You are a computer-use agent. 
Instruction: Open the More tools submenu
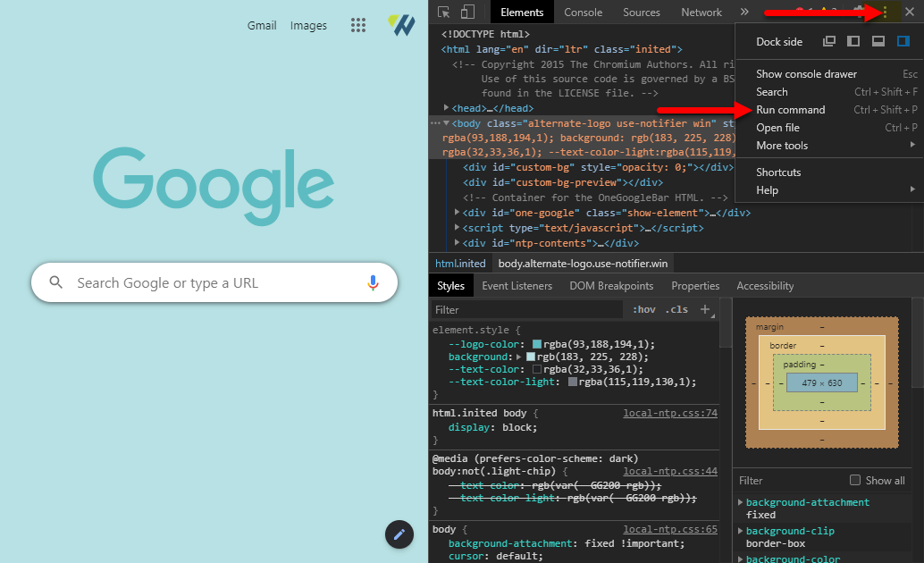[829, 146]
